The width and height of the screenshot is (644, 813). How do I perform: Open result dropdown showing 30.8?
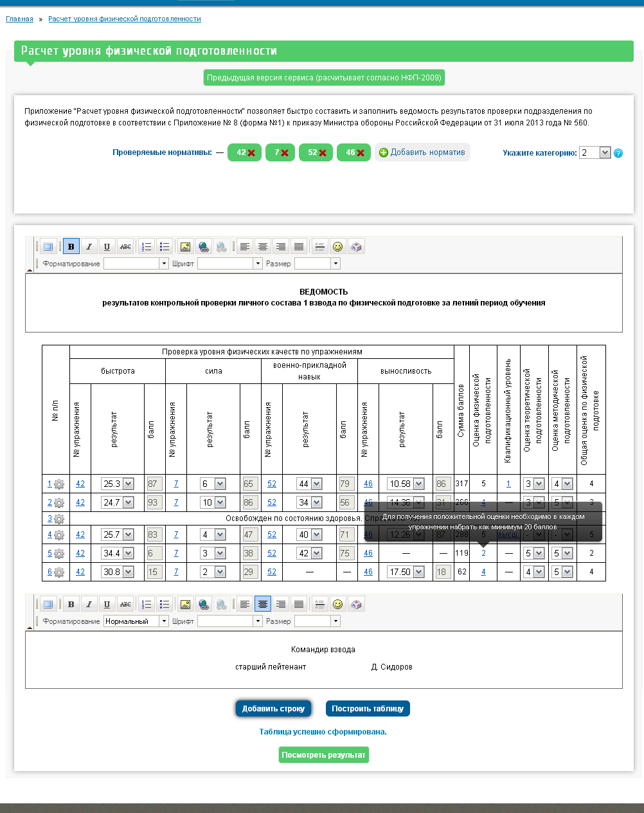pyautogui.click(x=118, y=572)
